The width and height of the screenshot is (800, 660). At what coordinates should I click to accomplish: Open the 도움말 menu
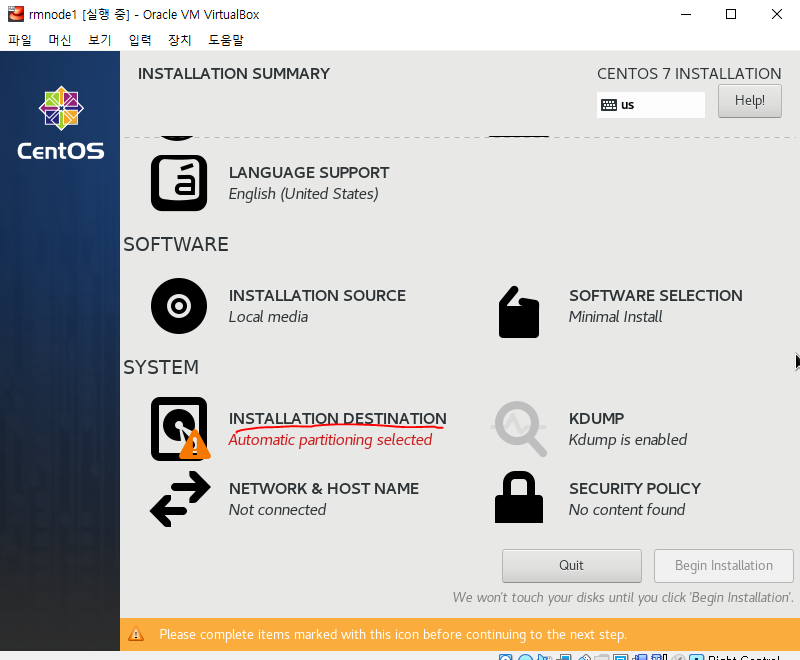[x=226, y=40]
